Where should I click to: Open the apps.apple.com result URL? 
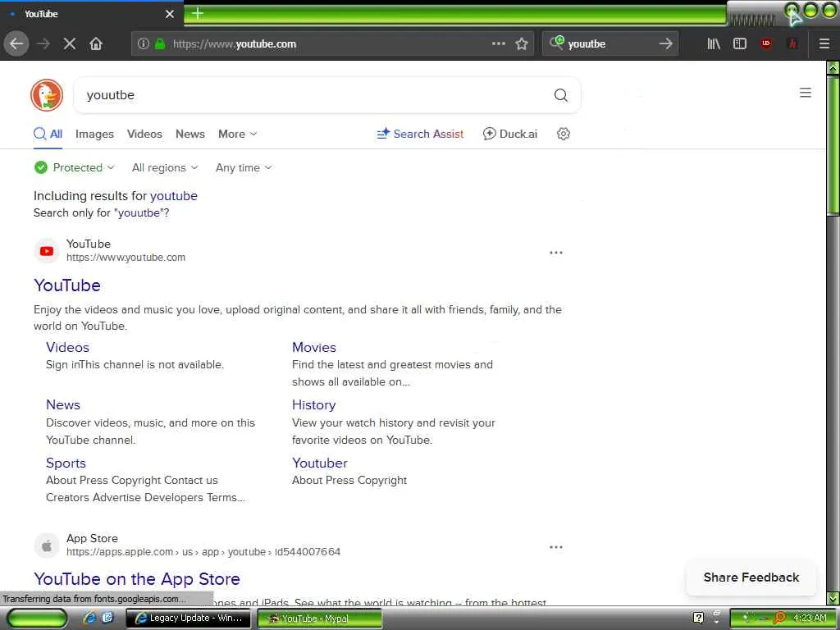[203, 552]
